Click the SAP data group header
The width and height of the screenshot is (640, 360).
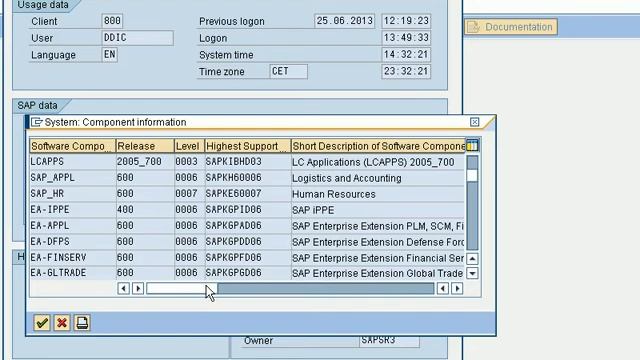(37, 105)
